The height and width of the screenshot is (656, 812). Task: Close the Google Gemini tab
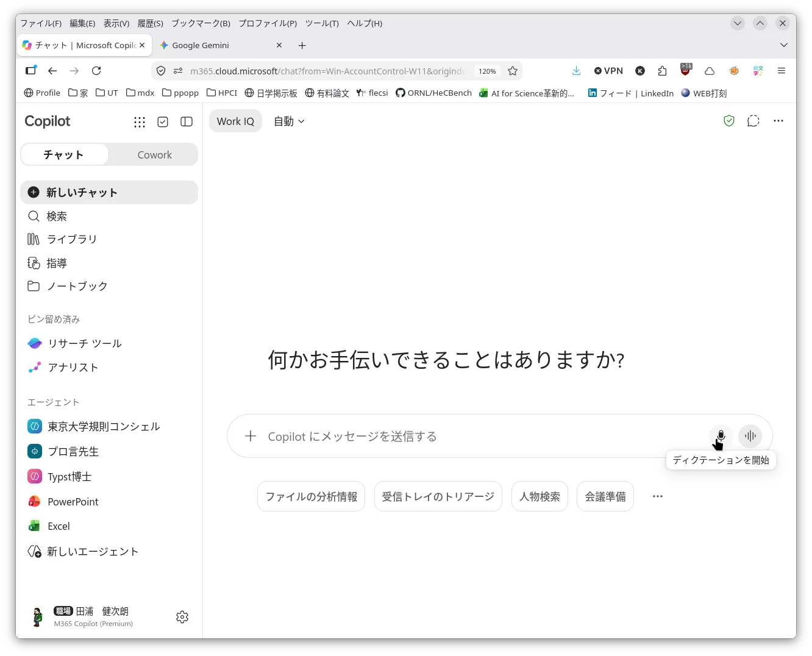279,45
